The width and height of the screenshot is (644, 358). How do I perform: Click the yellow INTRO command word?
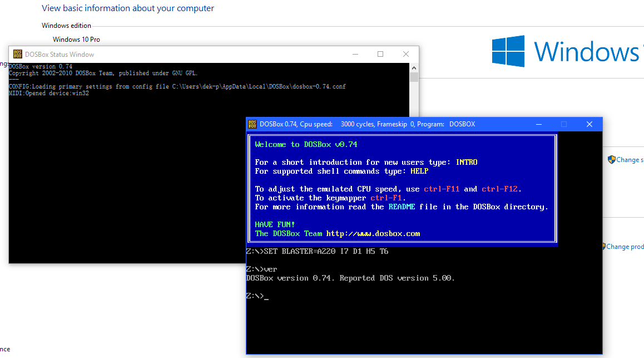(467, 163)
